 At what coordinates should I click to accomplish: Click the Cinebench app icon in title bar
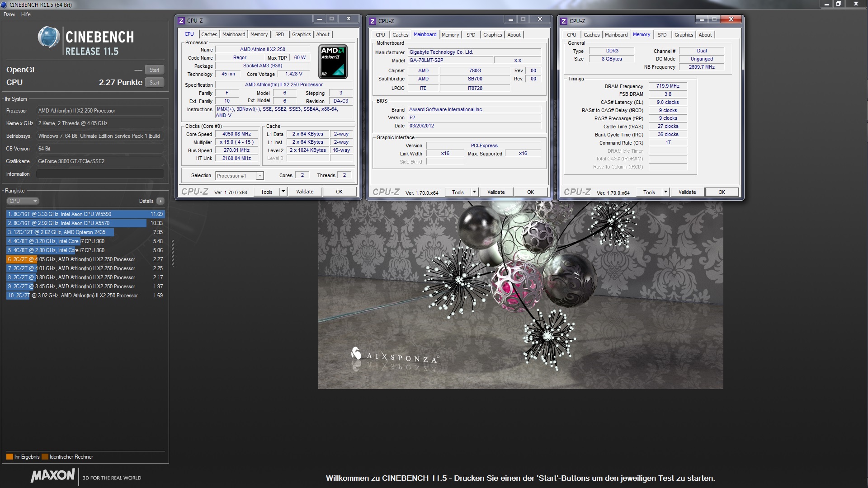click(4, 5)
